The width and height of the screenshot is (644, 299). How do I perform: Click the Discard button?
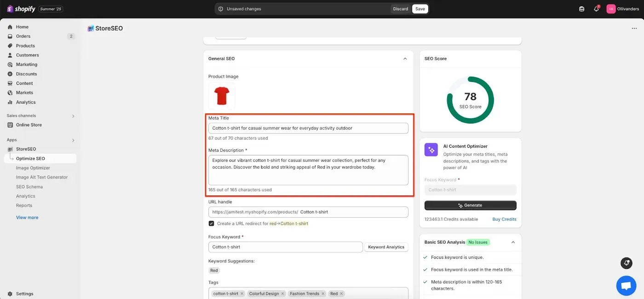pyautogui.click(x=401, y=9)
